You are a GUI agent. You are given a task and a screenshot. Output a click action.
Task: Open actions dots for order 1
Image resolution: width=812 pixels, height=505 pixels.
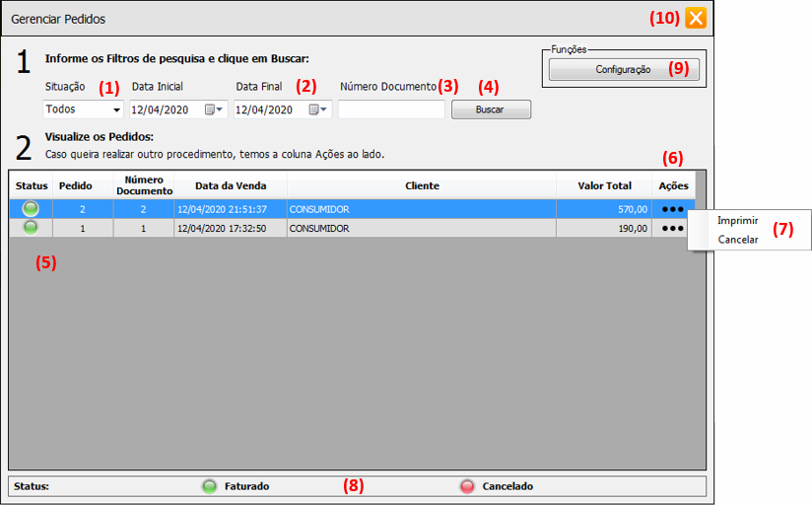[673, 228]
